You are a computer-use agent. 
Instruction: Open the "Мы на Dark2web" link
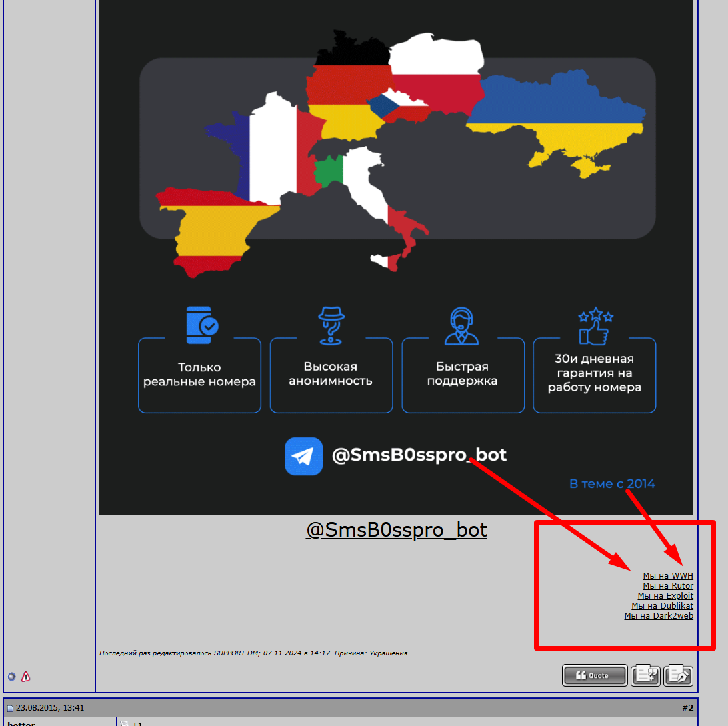(x=659, y=615)
